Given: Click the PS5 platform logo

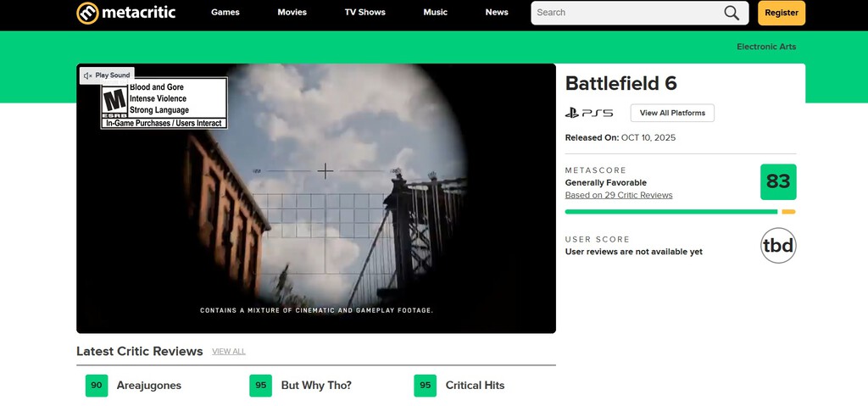Looking at the screenshot, I should (x=589, y=113).
